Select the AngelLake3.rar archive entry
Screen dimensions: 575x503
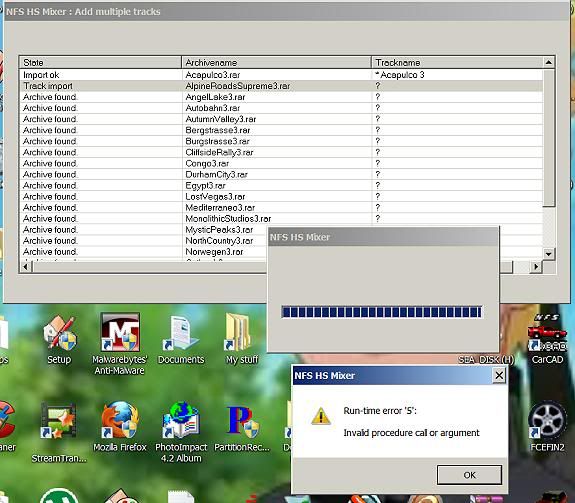pos(281,97)
